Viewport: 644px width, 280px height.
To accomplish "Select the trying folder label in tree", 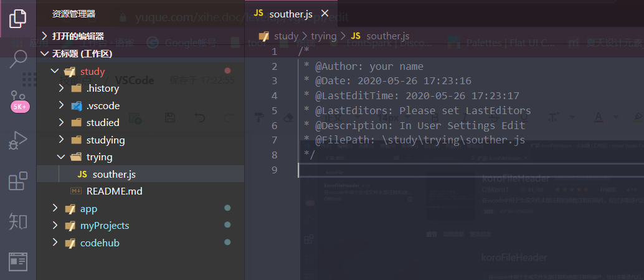I will 100,158.
